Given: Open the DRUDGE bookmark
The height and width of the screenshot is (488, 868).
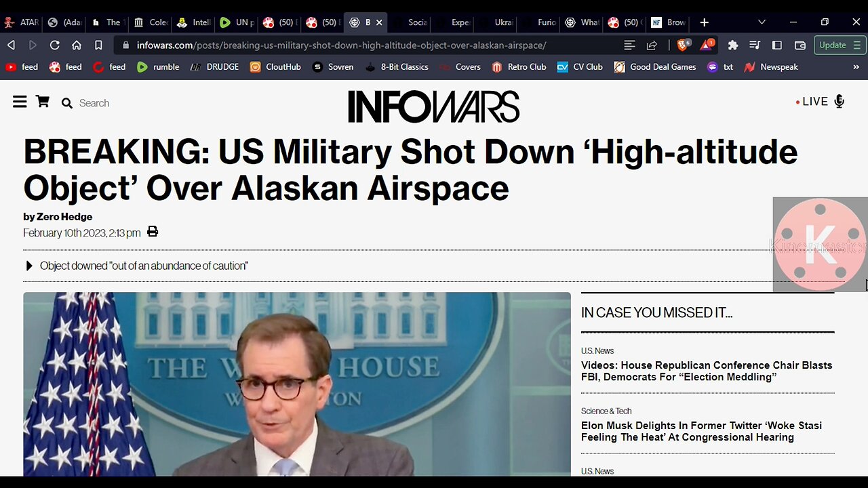Looking at the screenshot, I should pos(214,67).
